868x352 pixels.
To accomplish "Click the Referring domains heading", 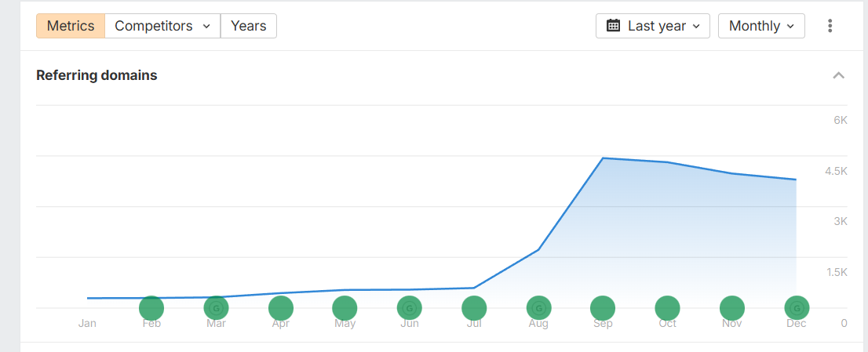I will (x=97, y=76).
